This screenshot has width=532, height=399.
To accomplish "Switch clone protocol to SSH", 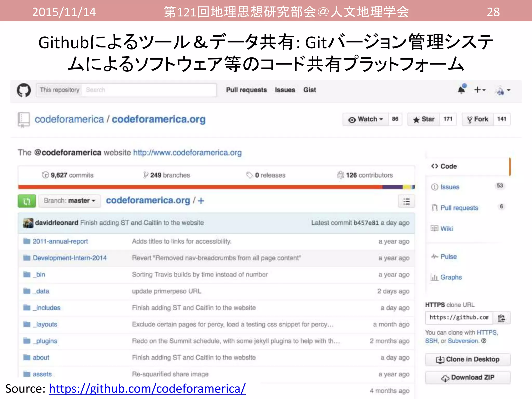I will (x=431, y=341).
